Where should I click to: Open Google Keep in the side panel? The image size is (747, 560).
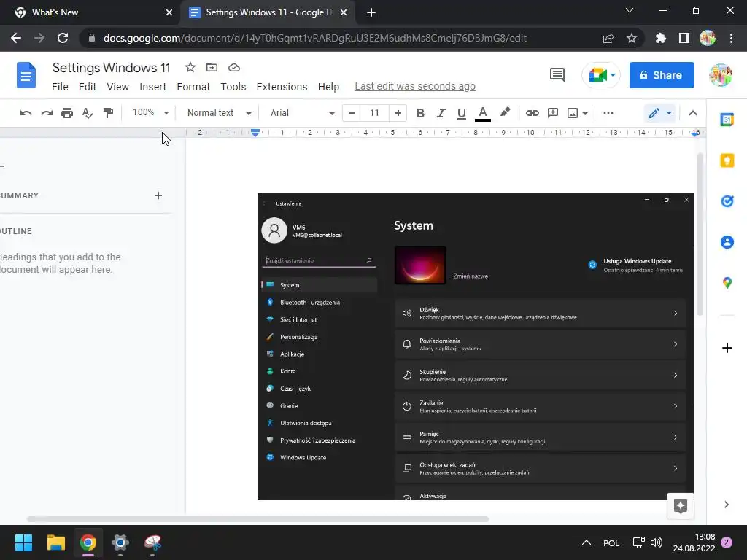pyautogui.click(x=727, y=160)
